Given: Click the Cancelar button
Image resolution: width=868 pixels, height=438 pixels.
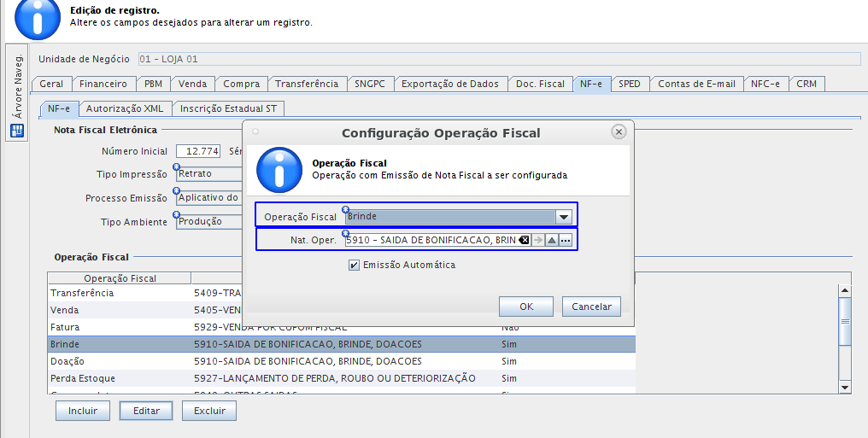Looking at the screenshot, I should pyautogui.click(x=591, y=307).
